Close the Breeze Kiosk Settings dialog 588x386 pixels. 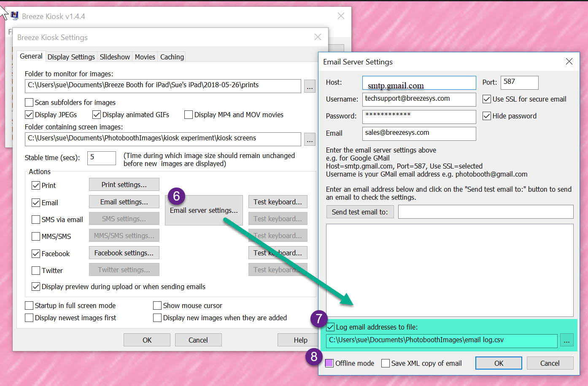318,37
